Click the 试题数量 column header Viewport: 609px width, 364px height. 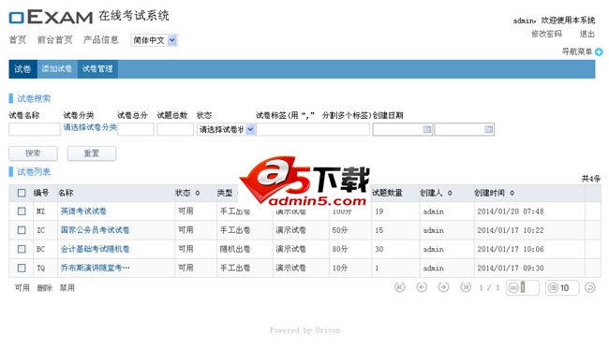point(387,193)
